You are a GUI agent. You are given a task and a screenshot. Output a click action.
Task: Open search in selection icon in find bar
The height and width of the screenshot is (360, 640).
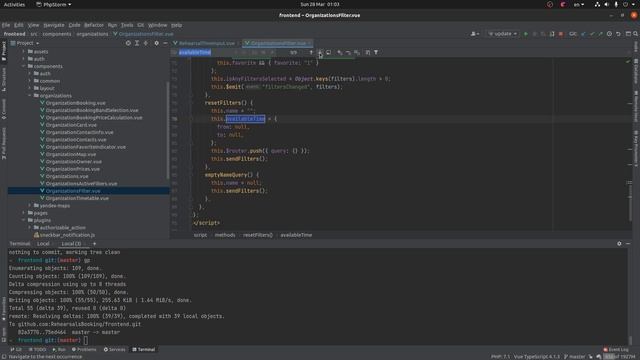[367, 52]
